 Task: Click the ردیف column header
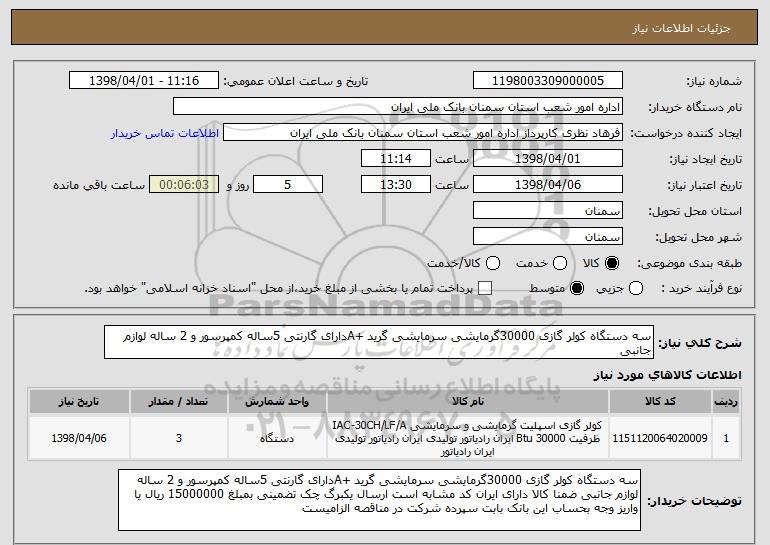[x=726, y=402]
